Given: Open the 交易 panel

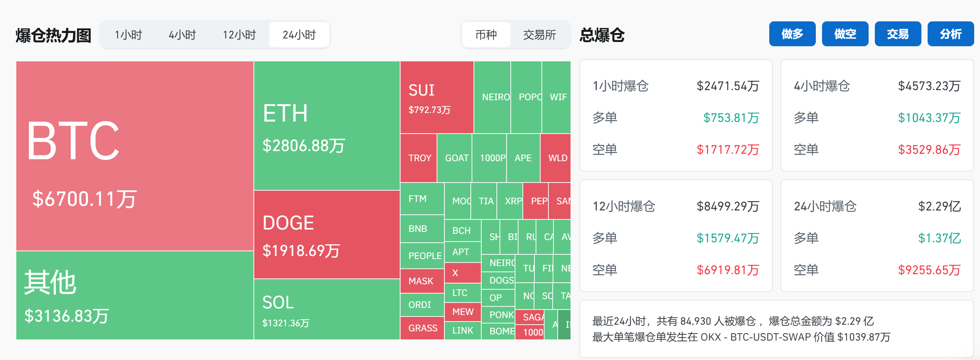Looking at the screenshot, I should [898, 34].
